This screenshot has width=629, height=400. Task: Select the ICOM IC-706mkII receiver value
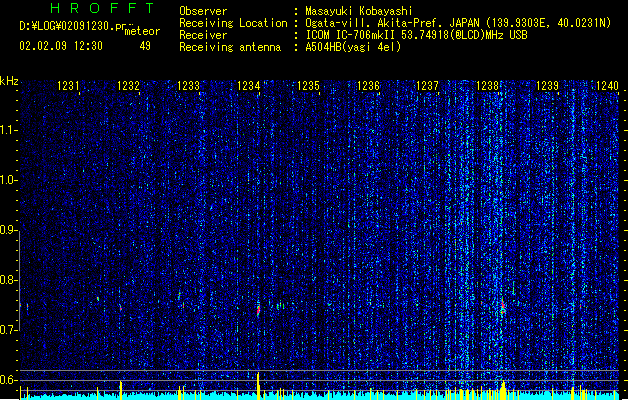pos(416,35)
